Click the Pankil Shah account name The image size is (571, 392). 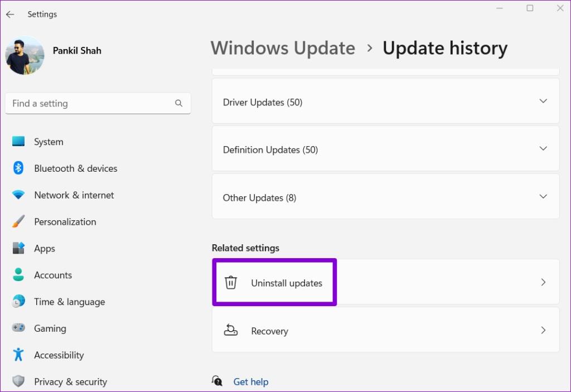(77, 51)
